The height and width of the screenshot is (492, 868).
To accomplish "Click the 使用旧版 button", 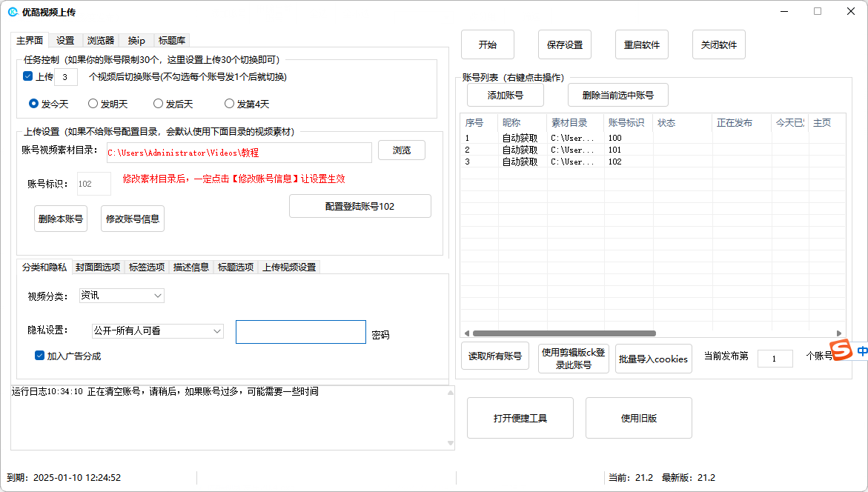I will tap(639, 418).
